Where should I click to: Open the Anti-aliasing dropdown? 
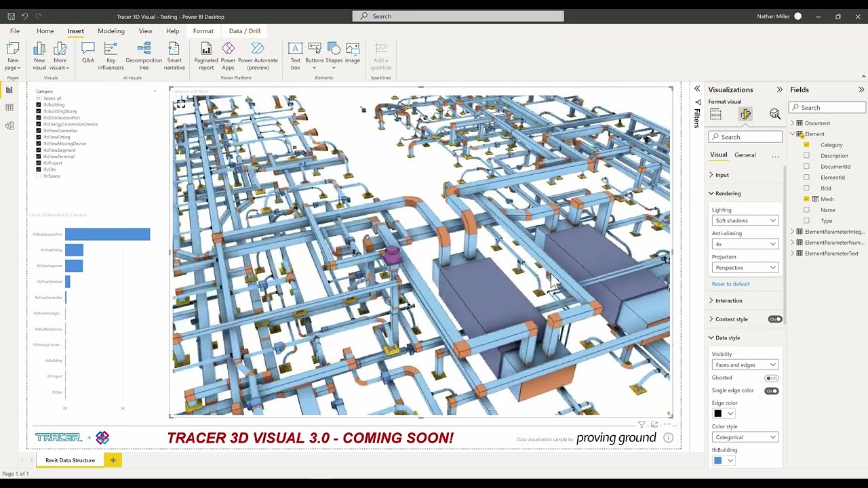click(745, 244)
